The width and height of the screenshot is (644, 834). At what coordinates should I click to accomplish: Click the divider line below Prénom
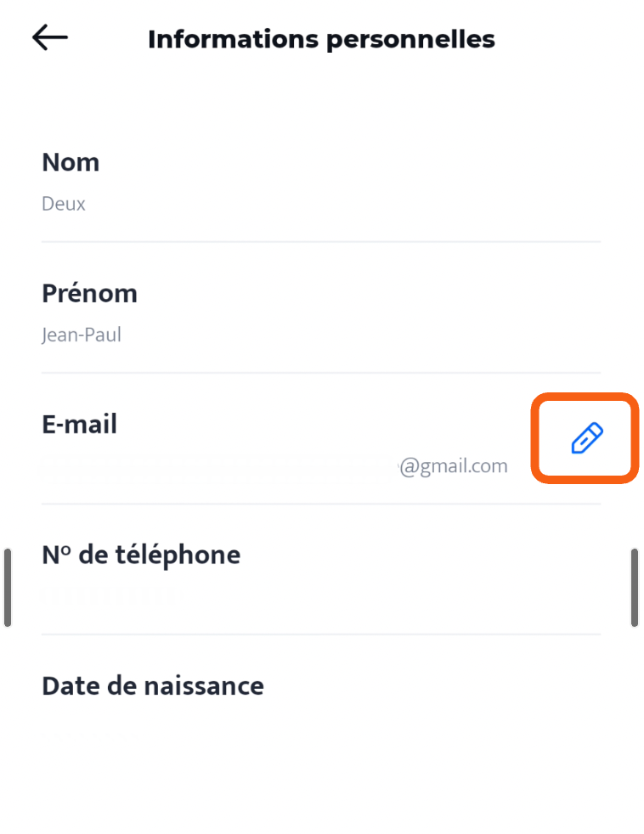(321, 373)
